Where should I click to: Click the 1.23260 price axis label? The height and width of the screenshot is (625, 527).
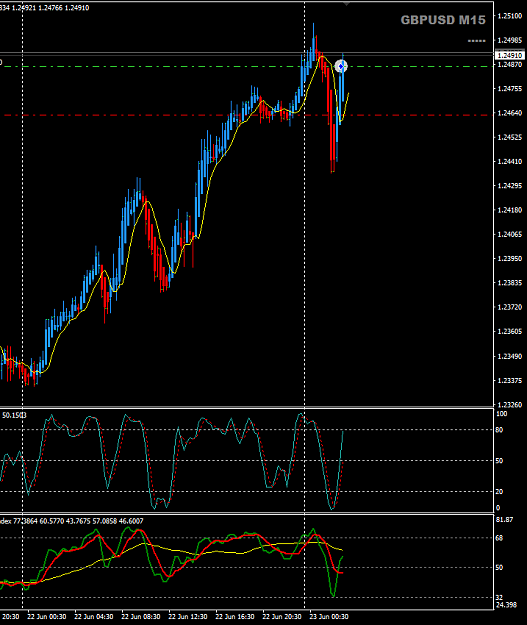(510, 405)
